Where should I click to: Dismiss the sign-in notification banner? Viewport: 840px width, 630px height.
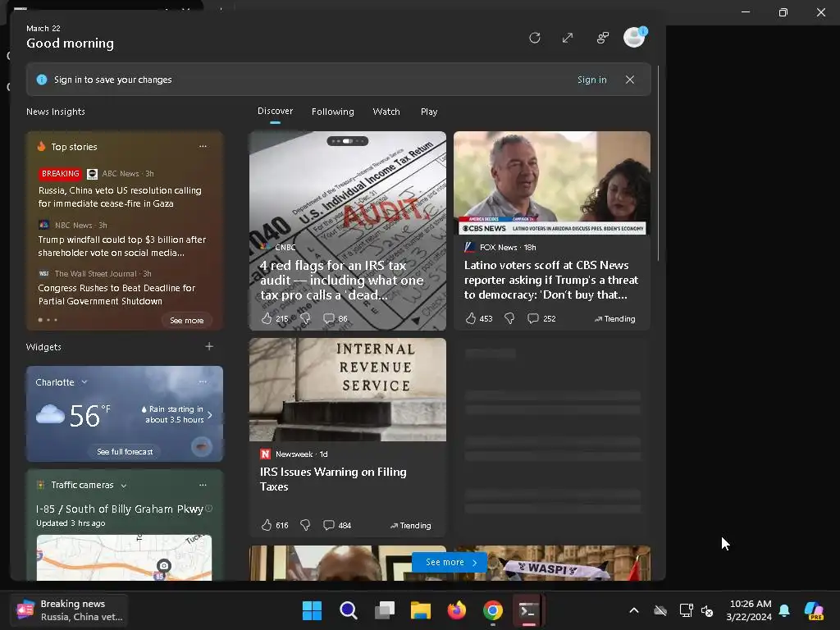(x=630, y=80)
